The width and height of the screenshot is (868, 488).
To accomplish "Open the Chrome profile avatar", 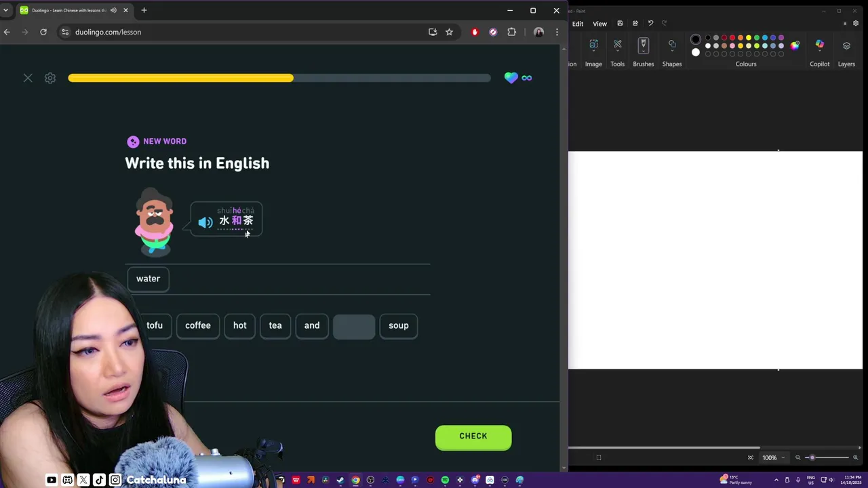I will [x=538, y=32].
